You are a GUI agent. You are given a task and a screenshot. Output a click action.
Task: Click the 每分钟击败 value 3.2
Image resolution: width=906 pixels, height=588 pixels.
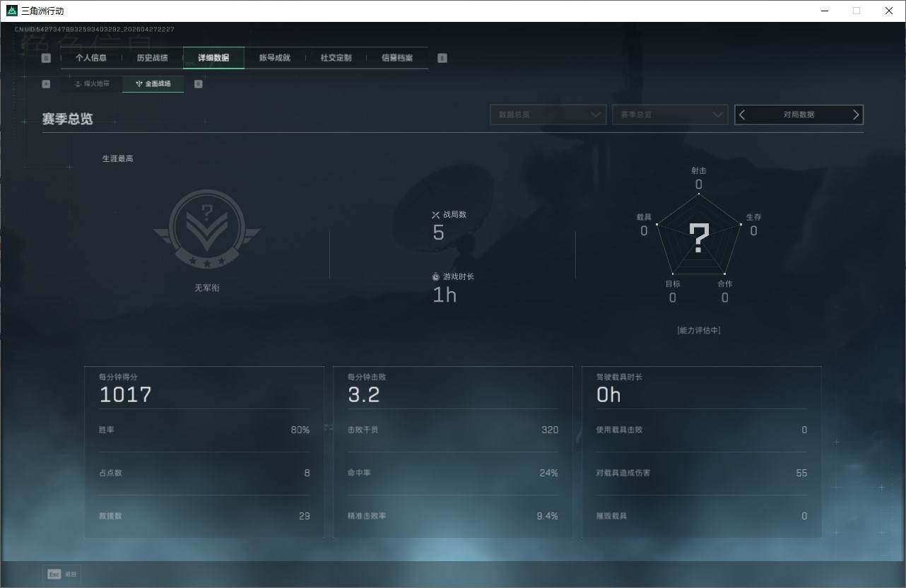[364, 395]
